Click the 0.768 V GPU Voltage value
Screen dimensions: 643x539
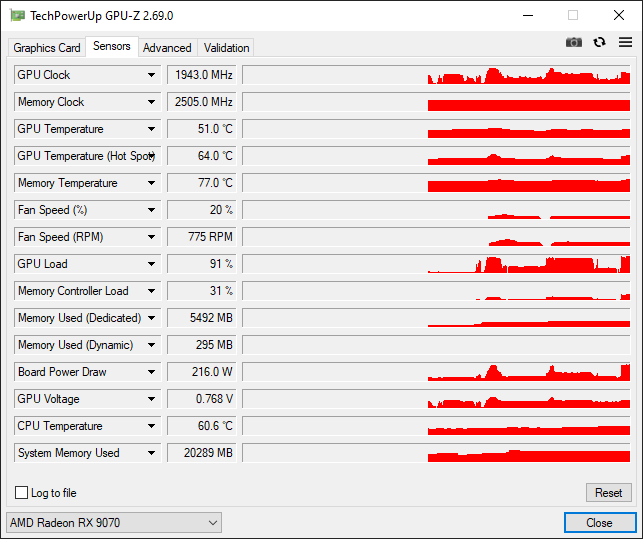click(x=202, y=399)
